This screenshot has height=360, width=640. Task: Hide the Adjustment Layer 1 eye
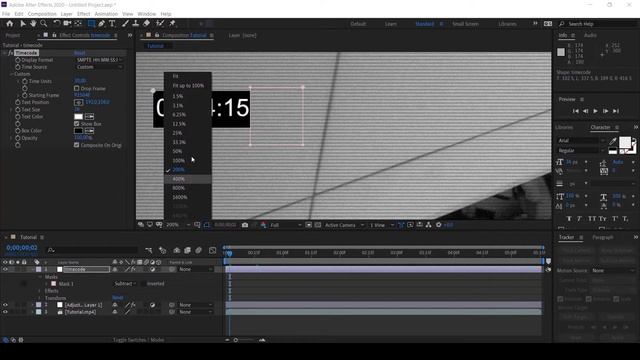tap(5, 305)
